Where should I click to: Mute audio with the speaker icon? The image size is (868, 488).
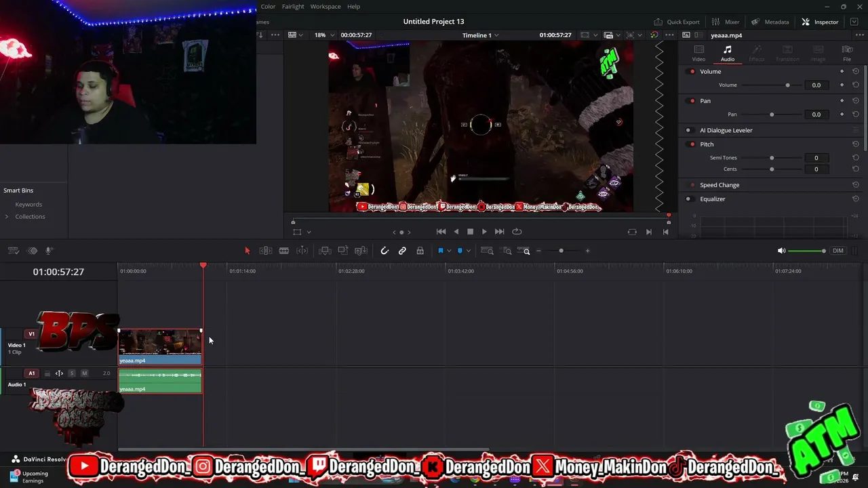pyautogui.click(x=781, y=251)
